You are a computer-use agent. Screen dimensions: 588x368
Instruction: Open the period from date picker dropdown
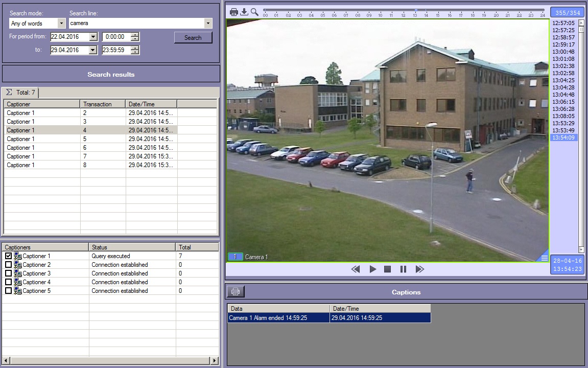pos(93,37)
